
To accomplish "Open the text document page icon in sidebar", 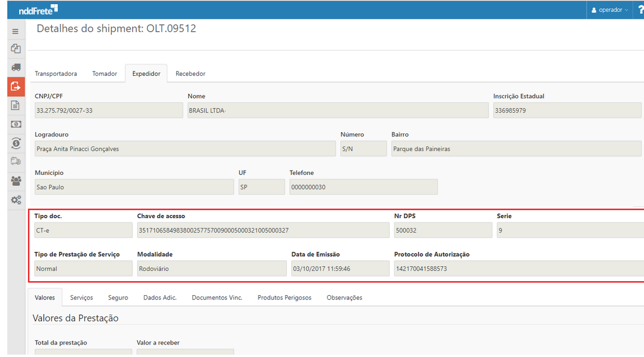I will click(16, 105).
